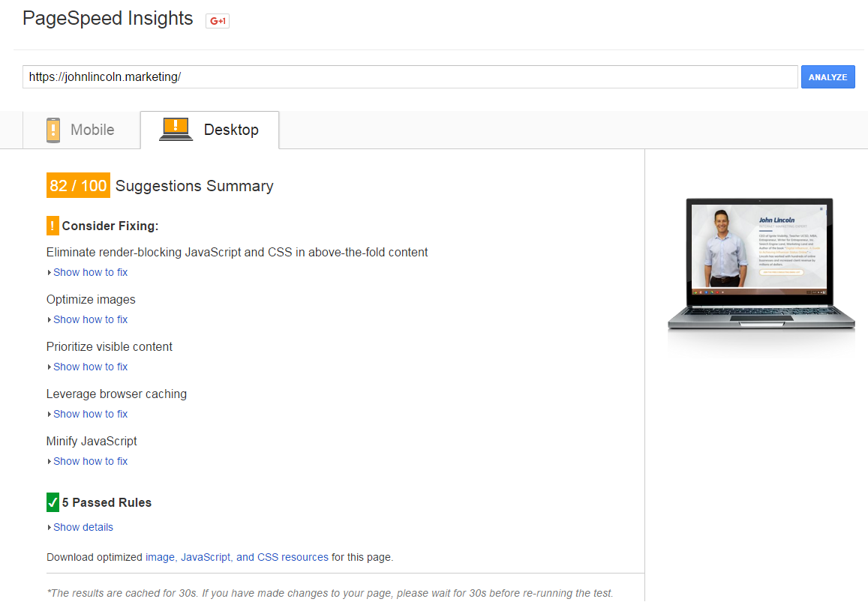Download optimized JavaScript and CSS resources
The width and height of the screenshot is (868, 614).
(254, 557)
